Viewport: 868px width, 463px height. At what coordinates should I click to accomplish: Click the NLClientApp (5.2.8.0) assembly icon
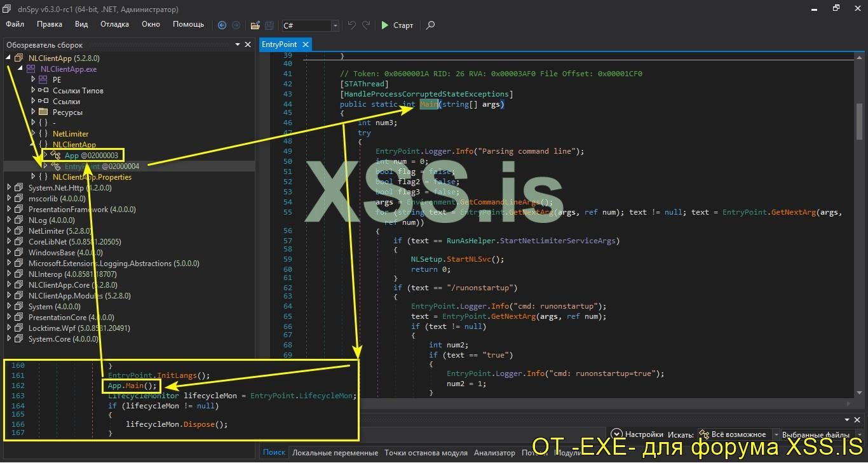pyautogui.click(x=18, y=58)
